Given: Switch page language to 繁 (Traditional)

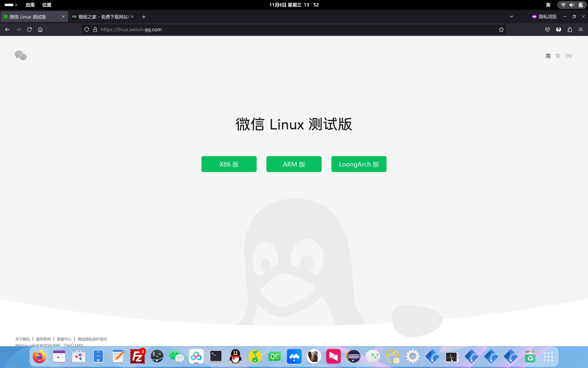Looking at the screenshot, I should [x=558, y=56].
